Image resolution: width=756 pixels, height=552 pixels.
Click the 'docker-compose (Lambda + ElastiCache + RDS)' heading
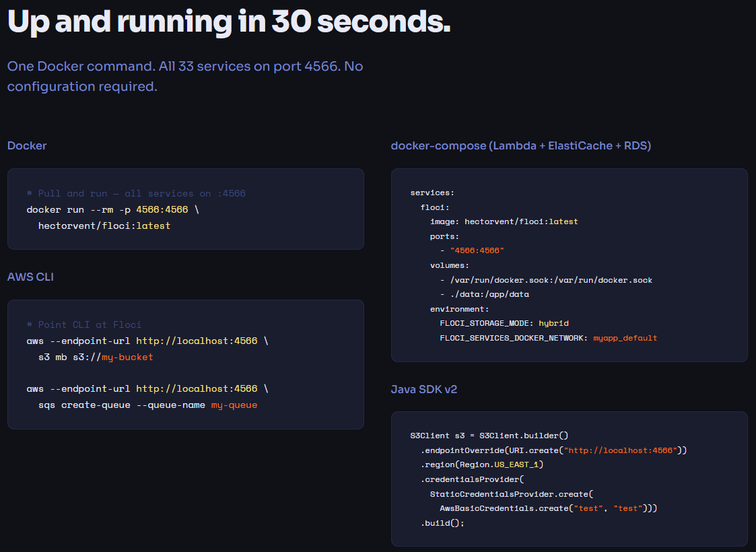(520, 145)
